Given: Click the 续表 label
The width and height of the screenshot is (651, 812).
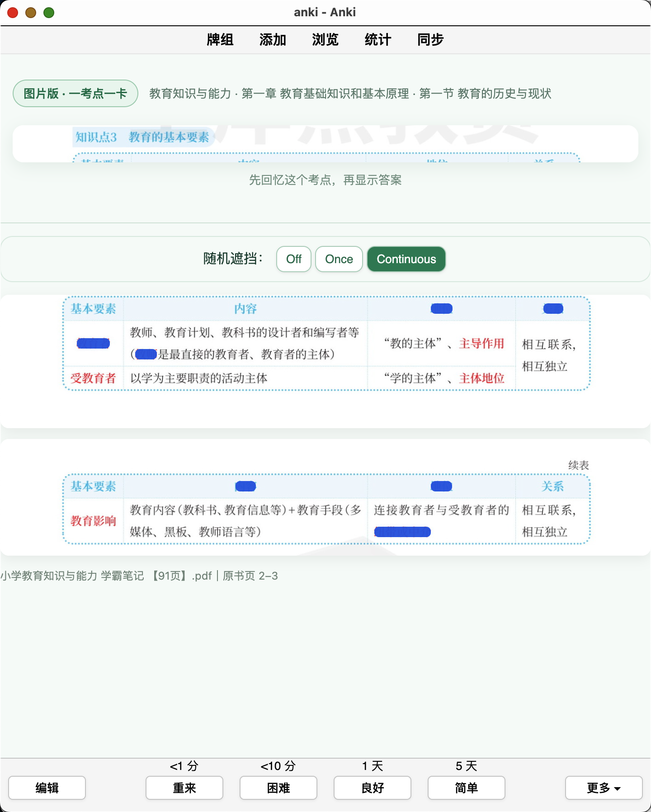Looking at the screenshot, I should point(579,465).
